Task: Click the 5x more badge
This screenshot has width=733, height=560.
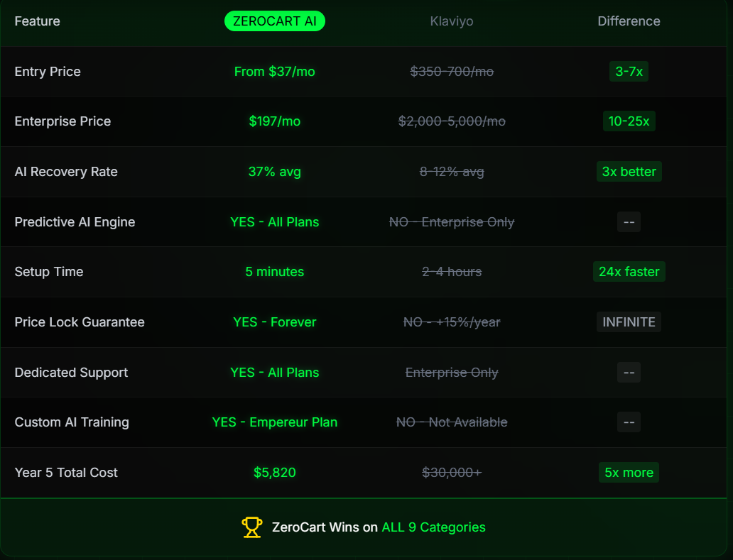Action: 629,473
